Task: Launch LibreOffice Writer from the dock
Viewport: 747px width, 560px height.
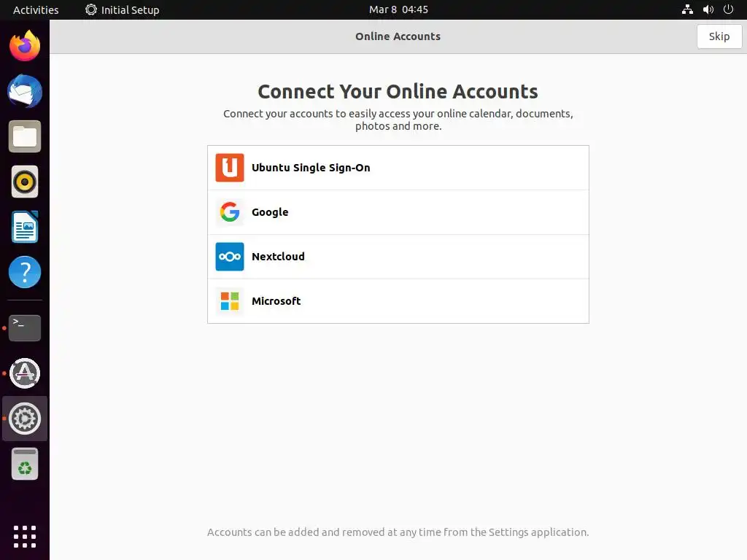Action: [25, 227]
